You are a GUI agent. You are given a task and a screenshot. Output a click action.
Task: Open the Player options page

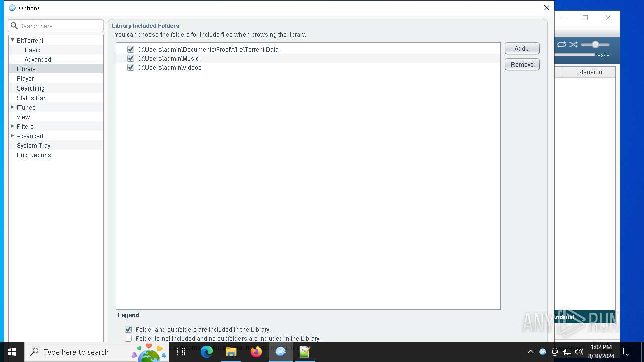(25, 78)
